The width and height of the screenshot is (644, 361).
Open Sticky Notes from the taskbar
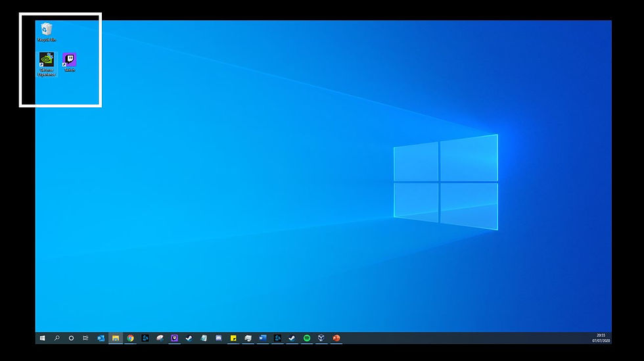[x=233, y=338]
